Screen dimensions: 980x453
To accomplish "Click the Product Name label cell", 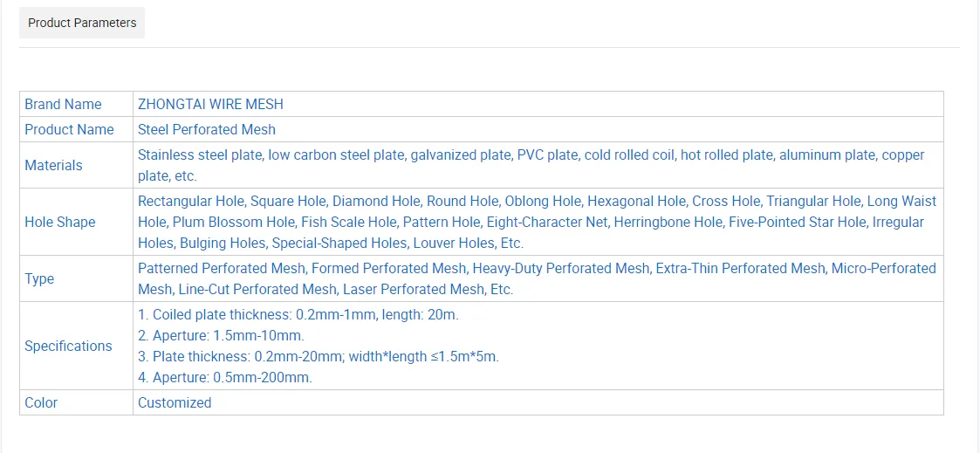I will pyautogui.click(x=69, y=129).
